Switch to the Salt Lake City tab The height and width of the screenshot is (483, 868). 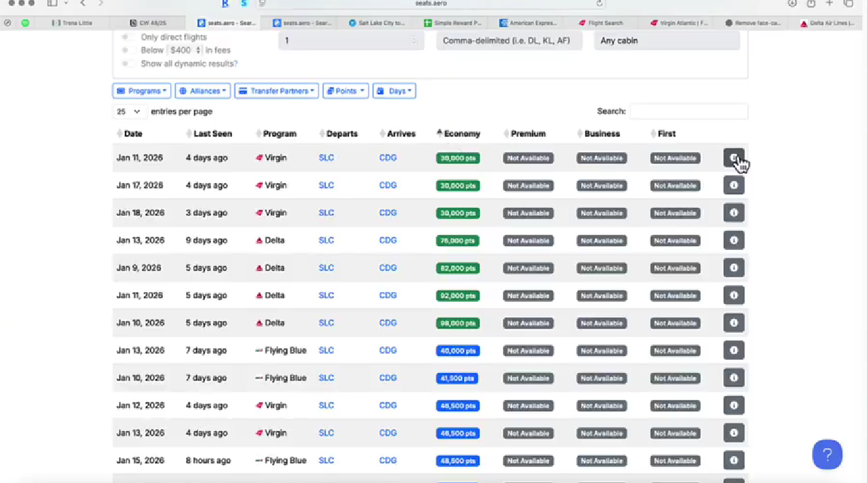pos(377,23)
